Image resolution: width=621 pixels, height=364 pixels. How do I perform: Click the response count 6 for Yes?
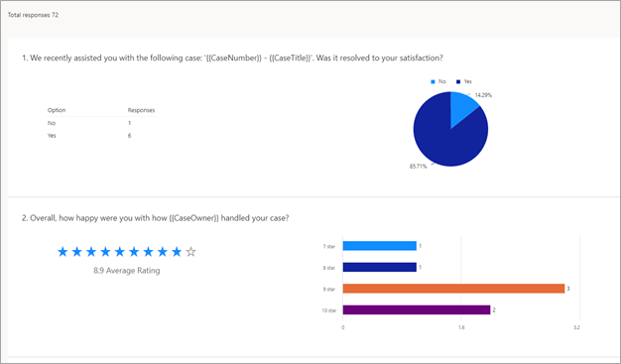coord(129,136)
